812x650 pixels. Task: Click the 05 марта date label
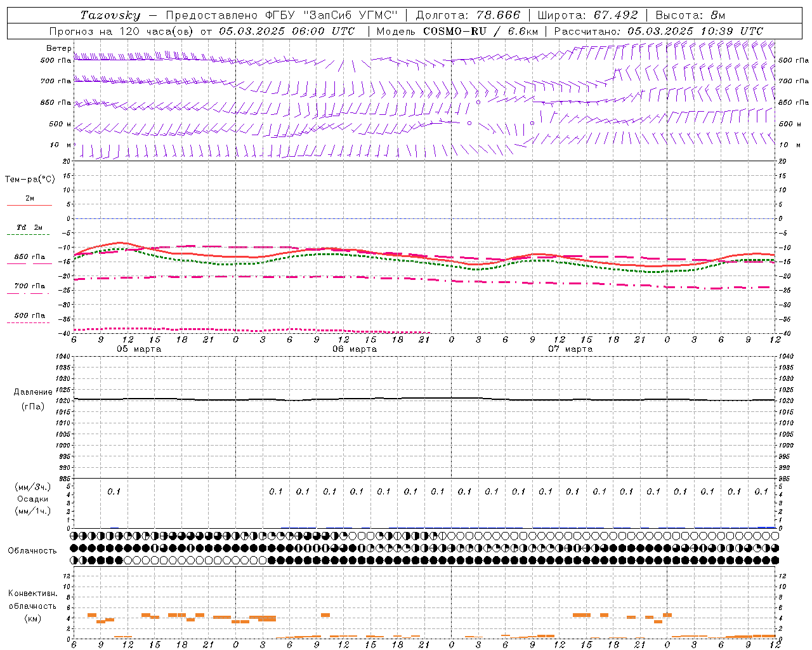(139, 349)
